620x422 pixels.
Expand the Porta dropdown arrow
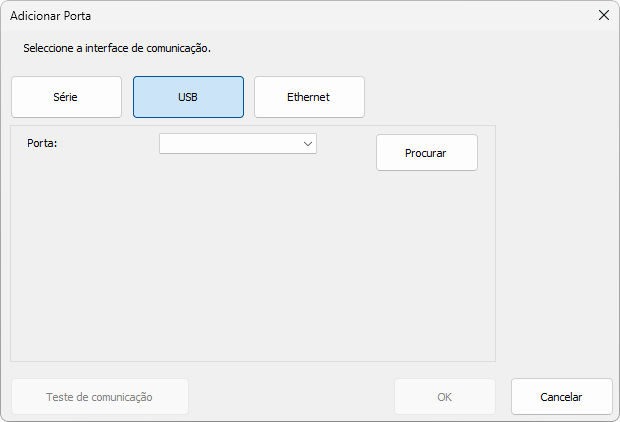pyautogui.click(x=308, y=144)
